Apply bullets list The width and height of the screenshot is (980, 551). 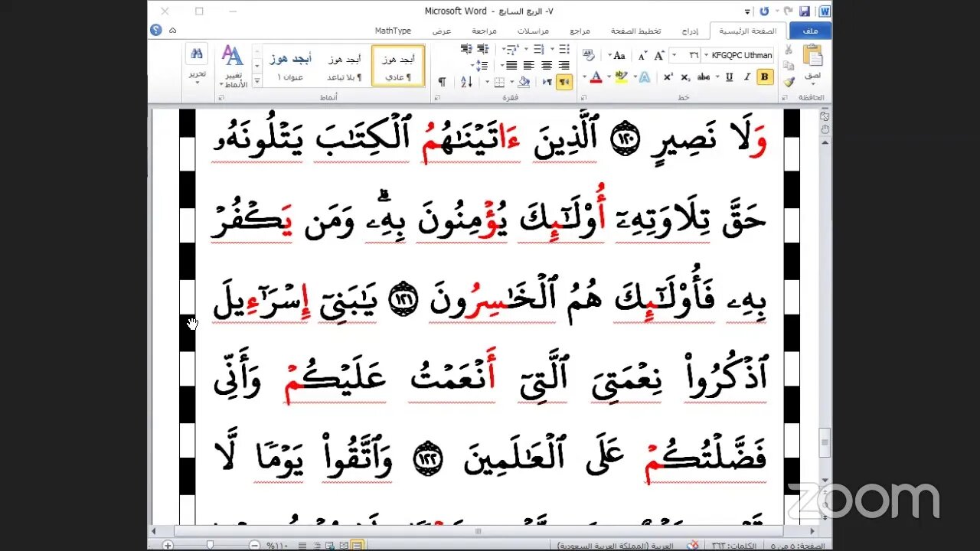(564, 49)
